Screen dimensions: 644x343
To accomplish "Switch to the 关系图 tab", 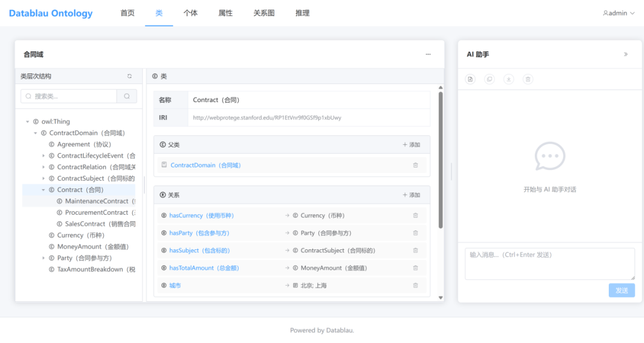I will [264, 13].
